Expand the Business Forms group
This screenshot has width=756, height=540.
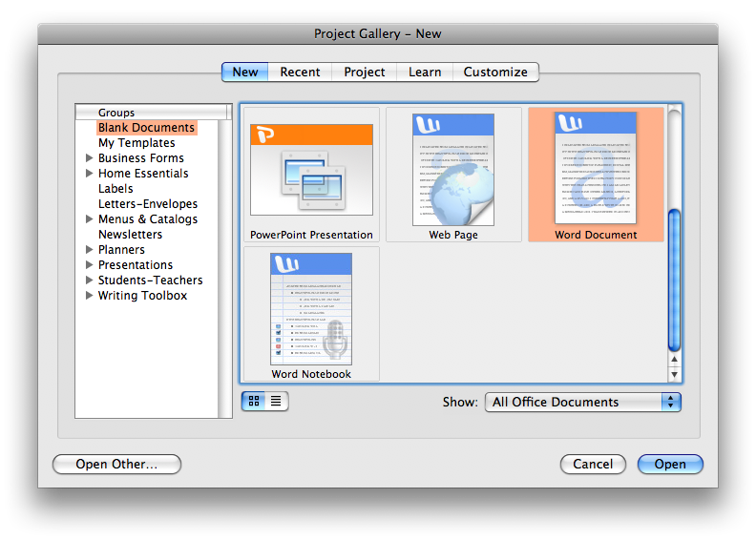point(89,157)
